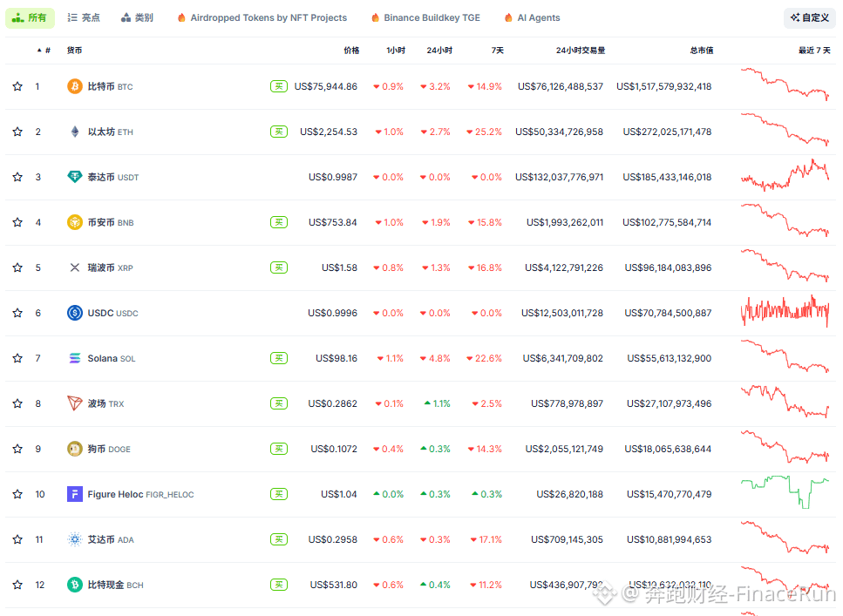Viewport: 843px width, 616px height.
Task: Click the Ethereum ETH logo icon
Action: pos(73,132)
